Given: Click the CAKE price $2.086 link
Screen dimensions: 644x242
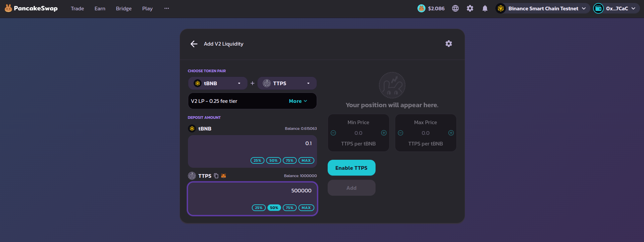Looking at the screenshot, I should (431, 8).
